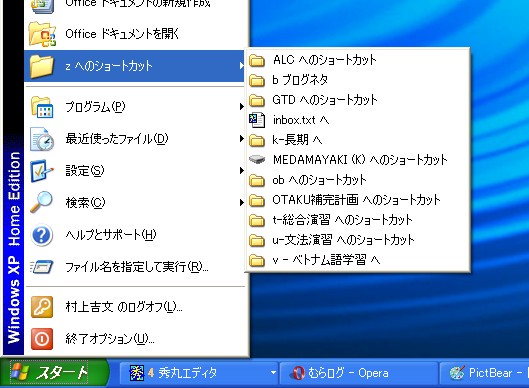Open inbox.txt へ file text
Screen dimensions: 529x388
(x=301, y=120)
